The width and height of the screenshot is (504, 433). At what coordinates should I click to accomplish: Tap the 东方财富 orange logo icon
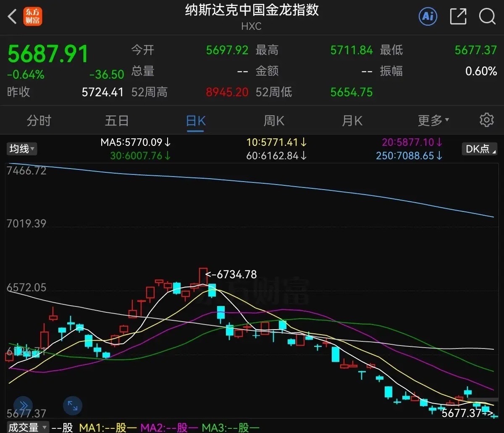[x=33, y=17]
